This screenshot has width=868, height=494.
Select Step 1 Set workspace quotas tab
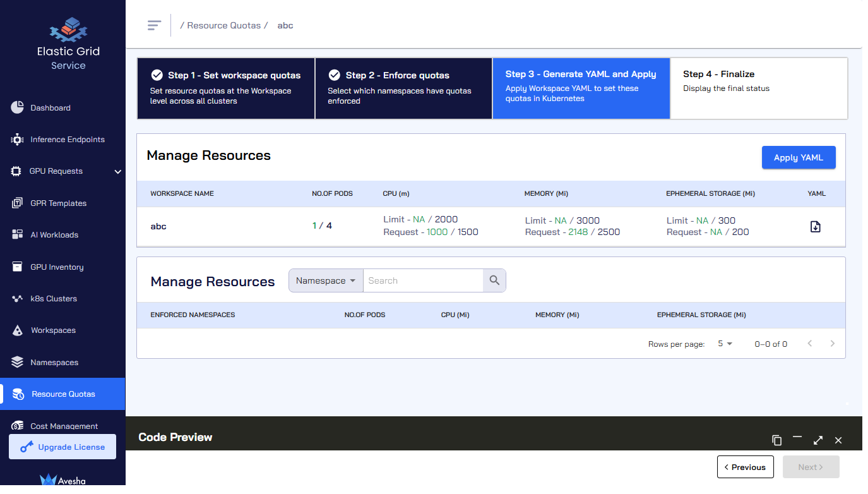pyautogui.click(x=226, y=88)
